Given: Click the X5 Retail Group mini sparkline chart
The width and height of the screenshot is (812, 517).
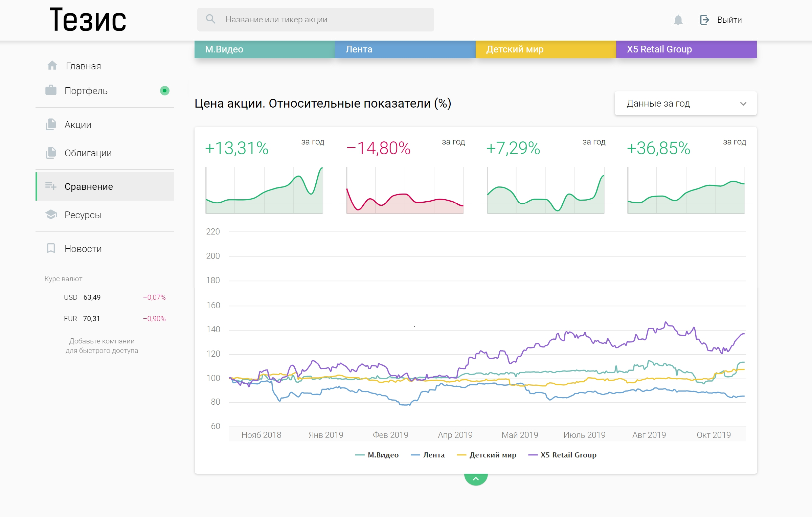Looking at the screenshot, I should tap(686, 190).
